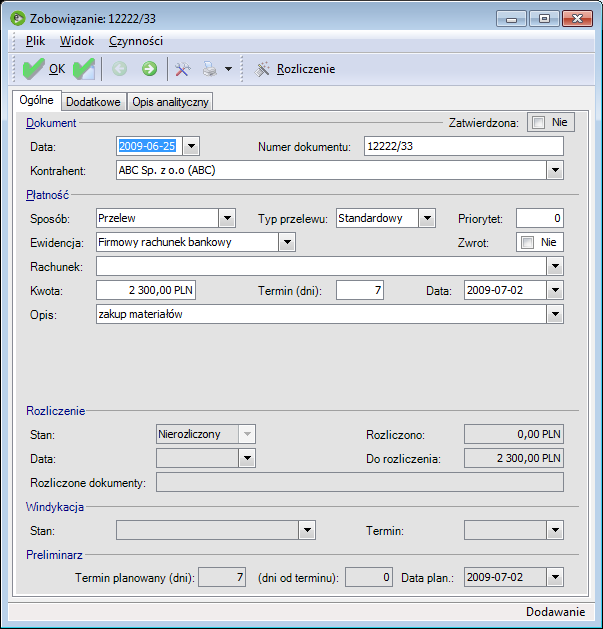This screenshot has width=603, height=629.
Task: Click the Płatność section header
Action: [x=47, y=195]
